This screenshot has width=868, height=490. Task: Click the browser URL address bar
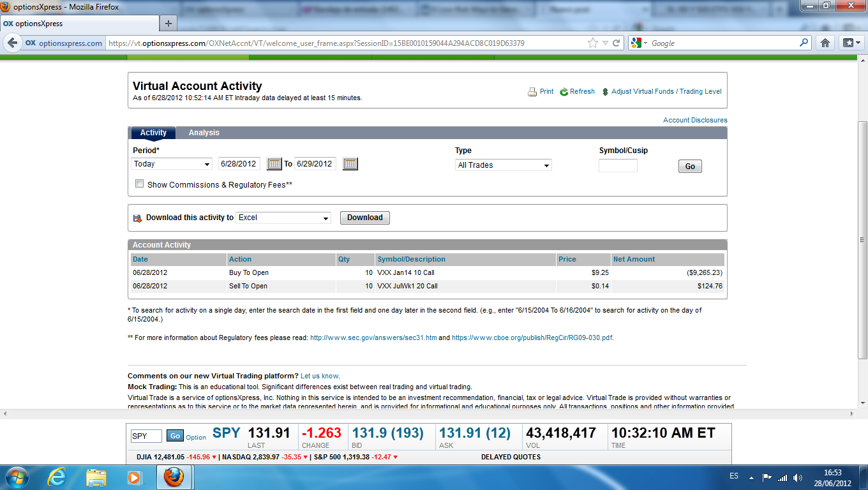[345, 43]
